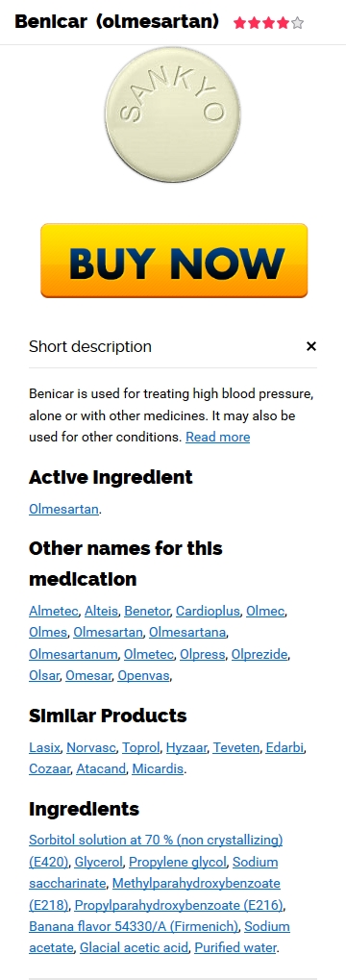Click the Glycerol ingredient link

click(x=99, y=863)
